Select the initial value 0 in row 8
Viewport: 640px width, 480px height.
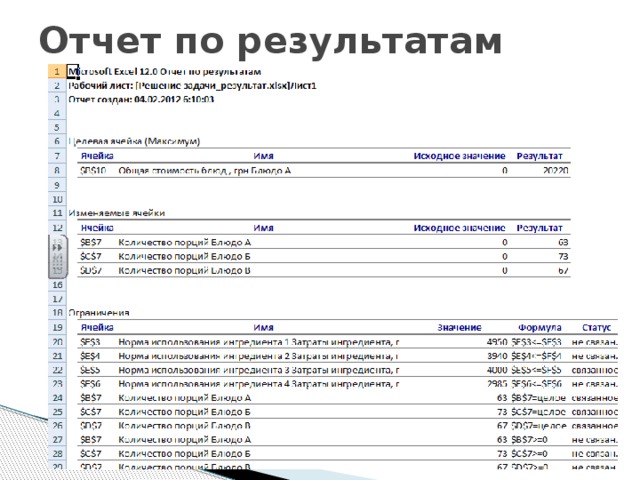coord(504,171)
